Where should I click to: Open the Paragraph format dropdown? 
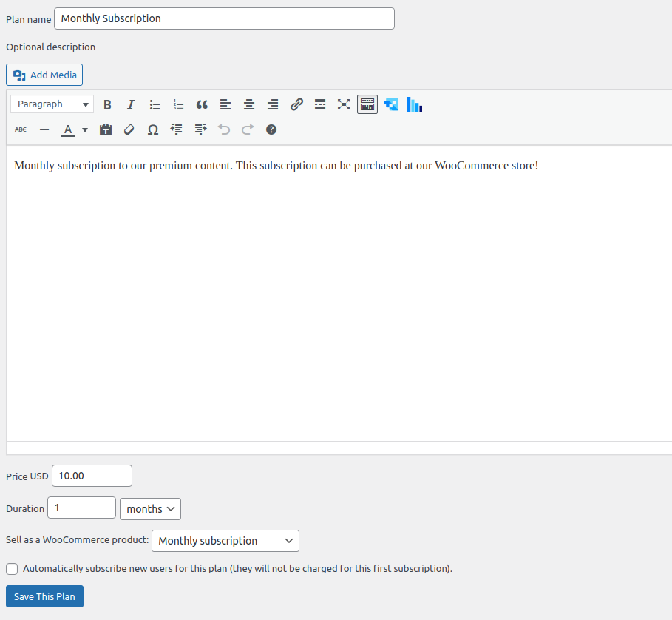coord(52,104)
